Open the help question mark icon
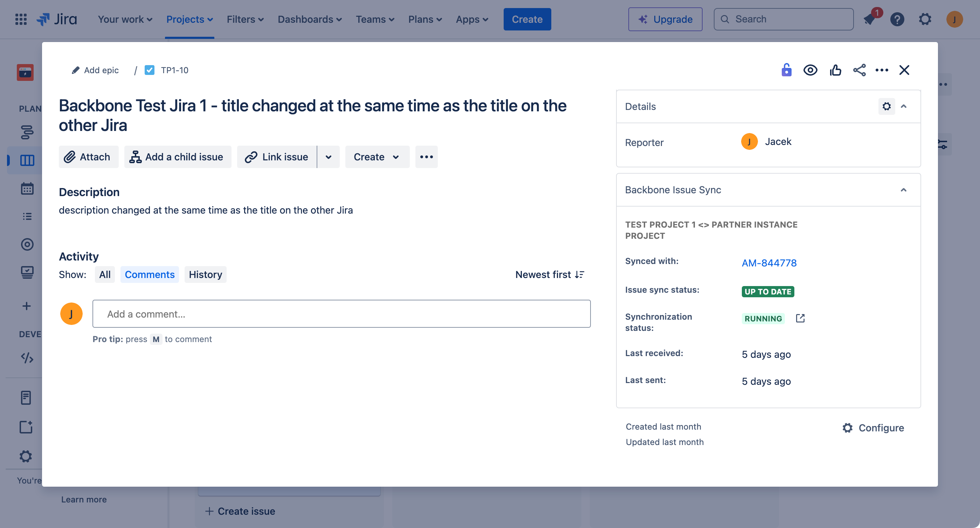980x528 pixels. 897,19
